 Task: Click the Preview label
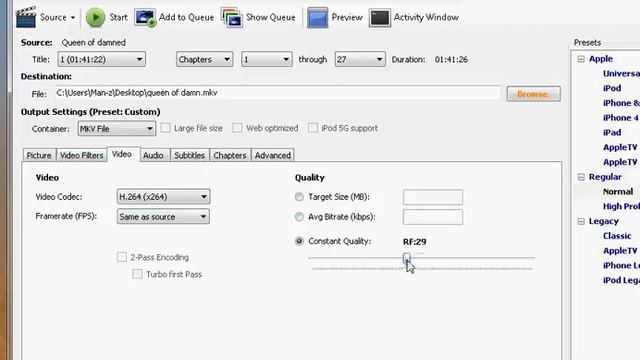coord(347,18)
